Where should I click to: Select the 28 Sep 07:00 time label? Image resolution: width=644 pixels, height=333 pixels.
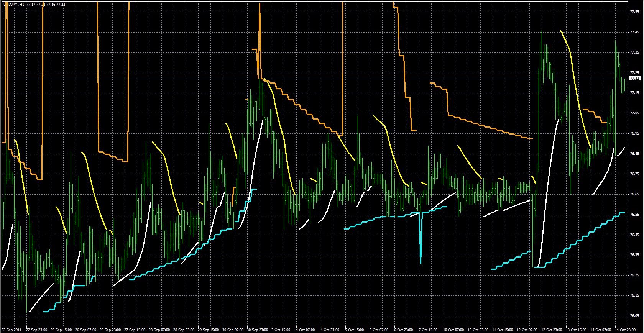pyautogui.click(x=159, y=330)
